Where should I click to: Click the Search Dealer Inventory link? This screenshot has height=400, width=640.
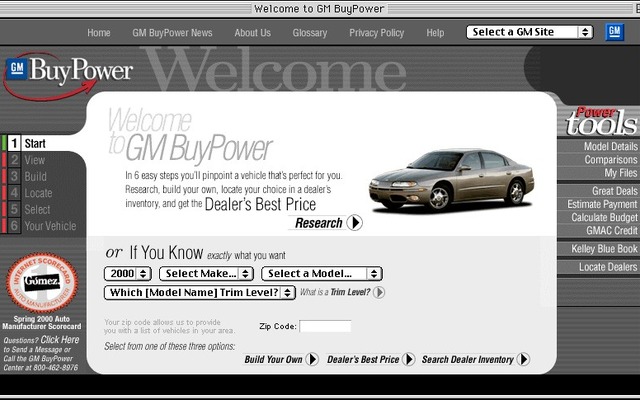467,359
